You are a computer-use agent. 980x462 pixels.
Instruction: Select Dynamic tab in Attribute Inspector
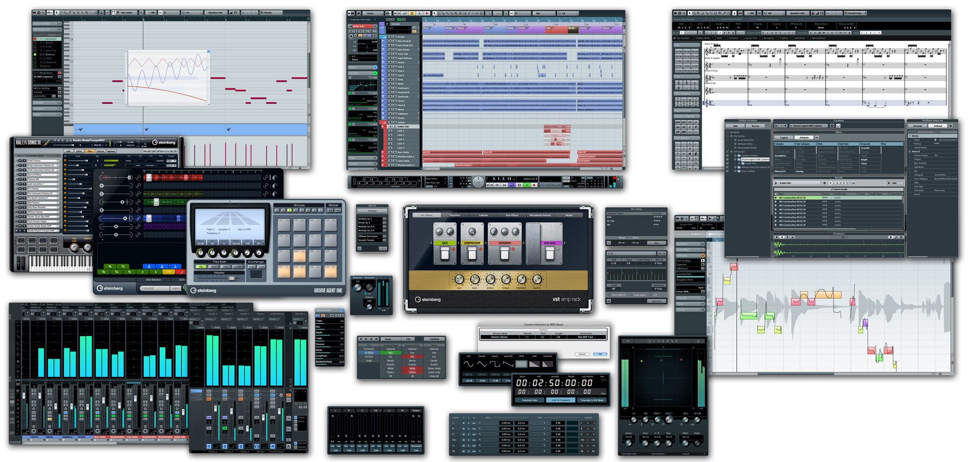pyautogui.click(x=917, y=126)
